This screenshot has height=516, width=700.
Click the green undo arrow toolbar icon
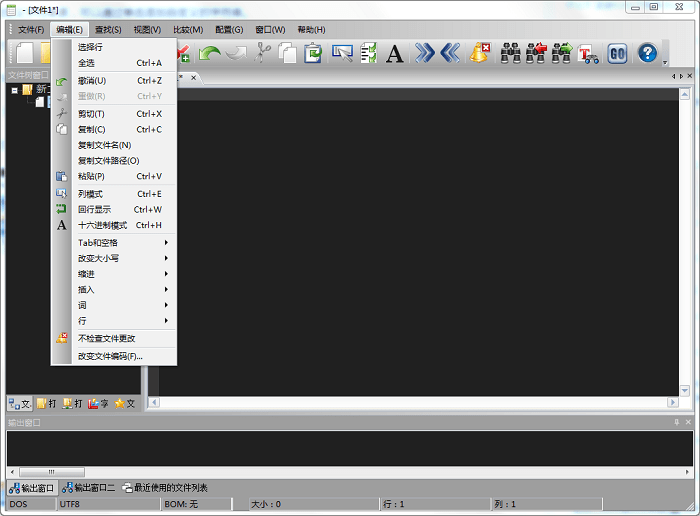pyautogui.click(x=210, y=53)
